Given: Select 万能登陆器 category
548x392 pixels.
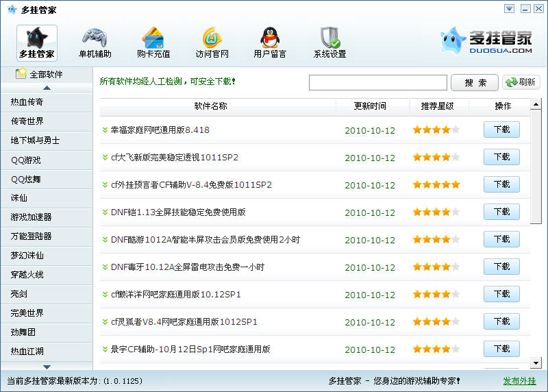Looking at the screenshot, I should coord(47,236).
